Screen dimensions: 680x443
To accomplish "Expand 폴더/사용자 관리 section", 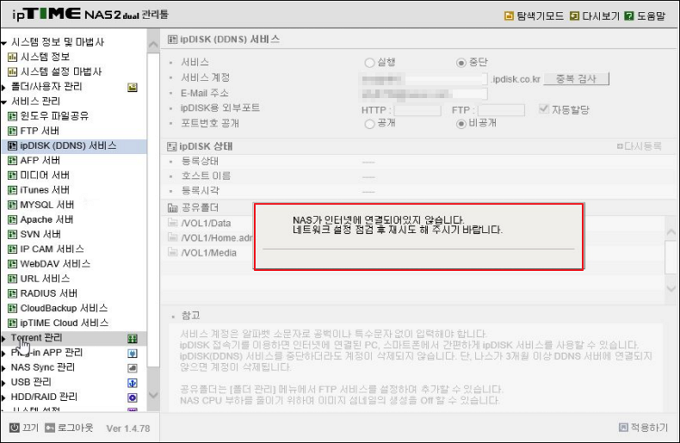I will 3,87.
